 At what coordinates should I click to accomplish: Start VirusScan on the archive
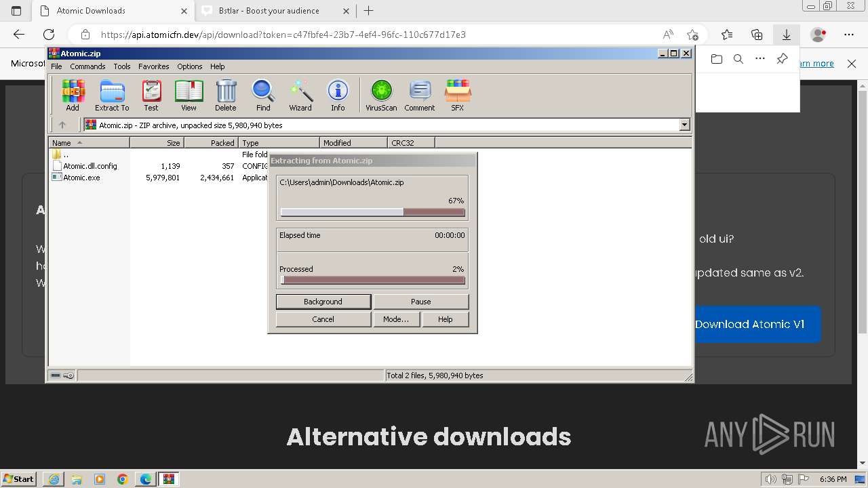[x=381, y=96]
